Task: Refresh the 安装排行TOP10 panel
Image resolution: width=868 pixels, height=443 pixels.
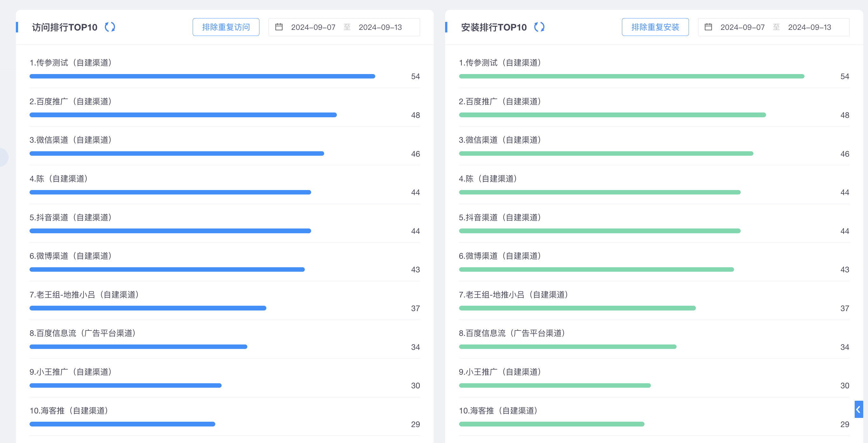Action: pos(539,27)
